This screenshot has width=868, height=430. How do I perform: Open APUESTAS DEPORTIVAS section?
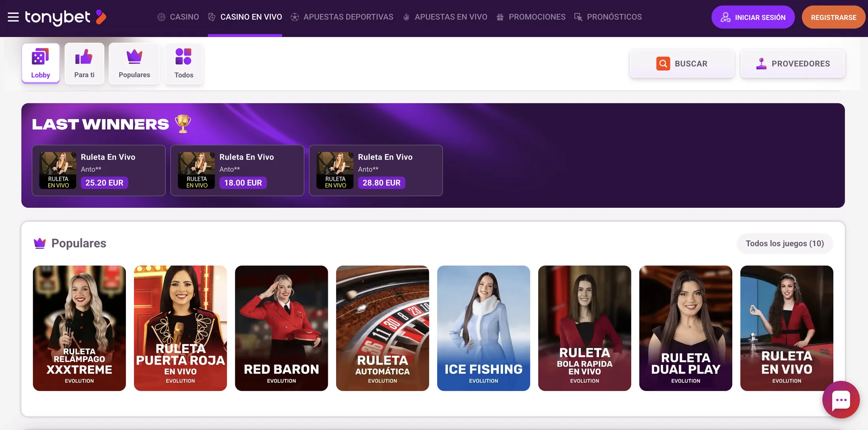tap(348, 17)
